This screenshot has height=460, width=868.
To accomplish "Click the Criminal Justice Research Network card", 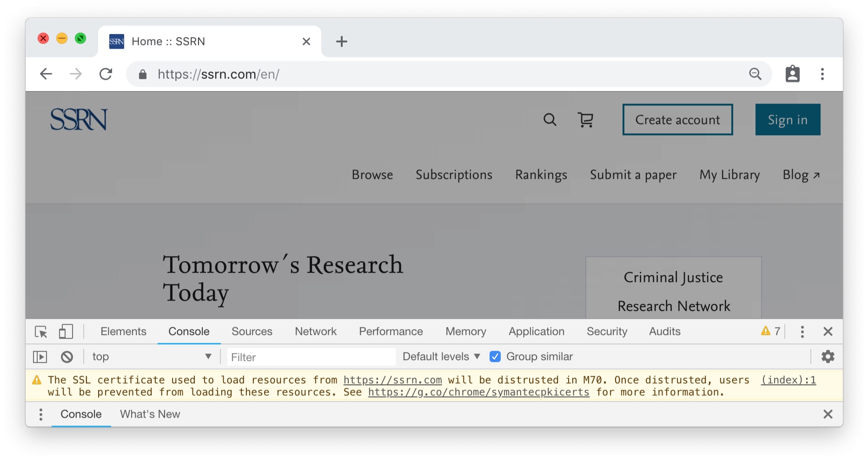I will pos(674,288).
